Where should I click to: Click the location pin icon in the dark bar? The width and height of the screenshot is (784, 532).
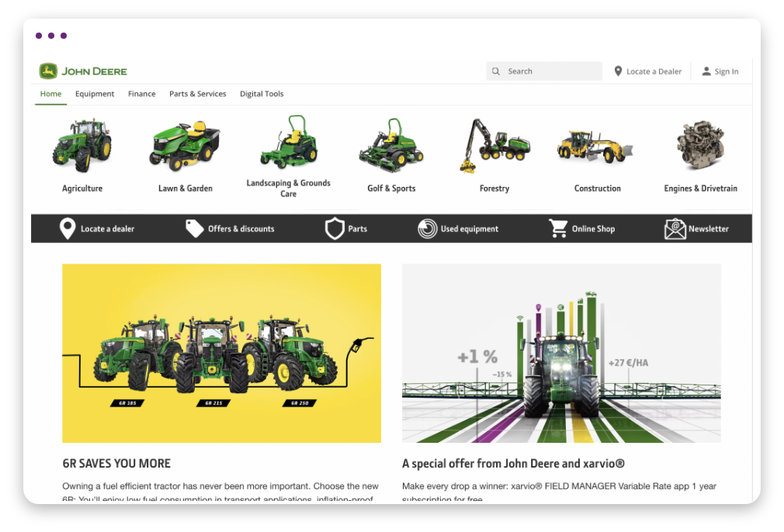click(68, 229)
